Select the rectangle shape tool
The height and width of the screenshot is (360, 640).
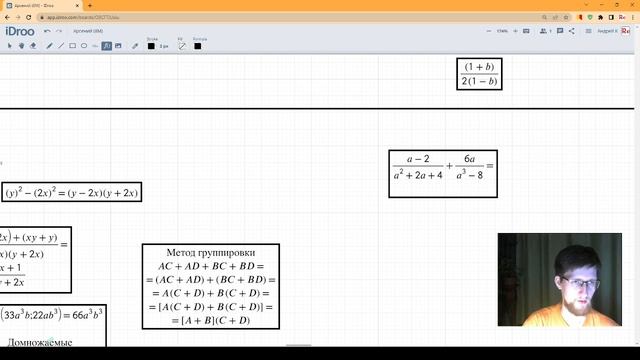[72, 46]
